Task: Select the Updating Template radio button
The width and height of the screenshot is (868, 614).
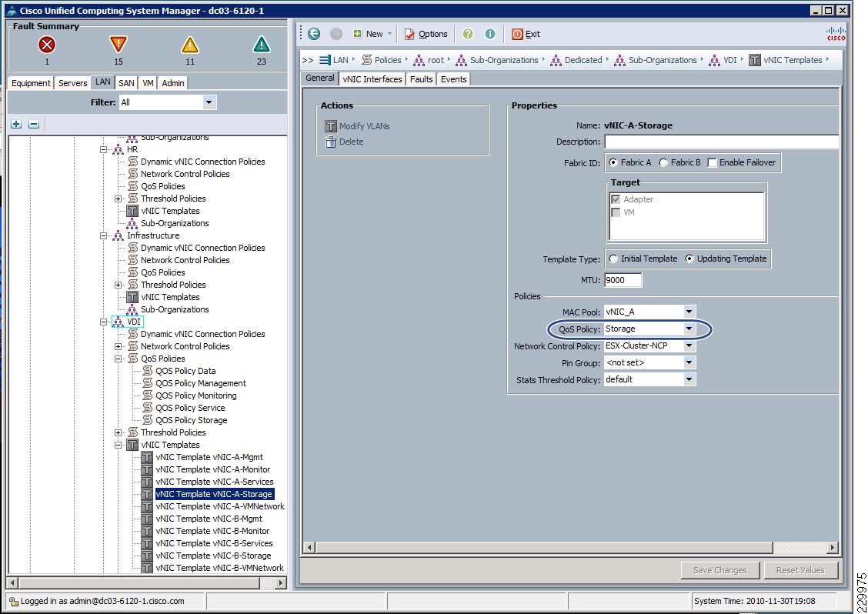Action: point(689,259)
